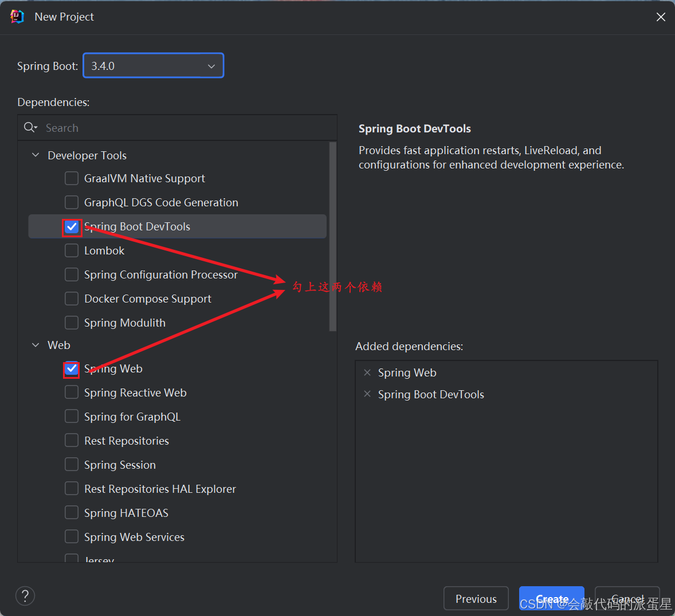Enable GraalVM Native Support checkbox
Viewport: 675px width, 616px height.
[x=72, y=178]
